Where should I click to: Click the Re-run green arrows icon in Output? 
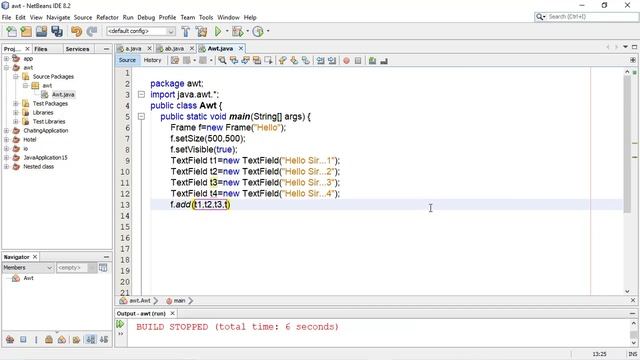[120, 324]
